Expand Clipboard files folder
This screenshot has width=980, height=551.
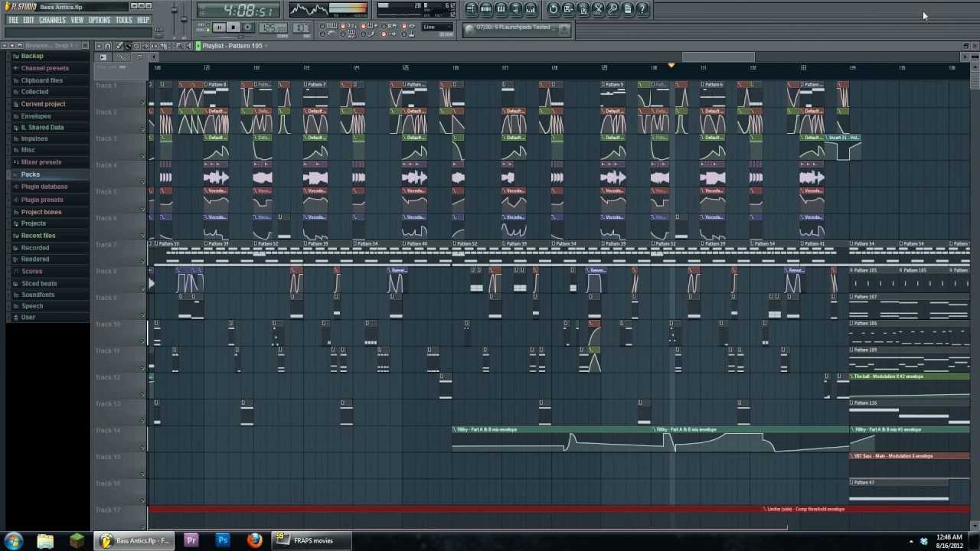pos(41,80)
